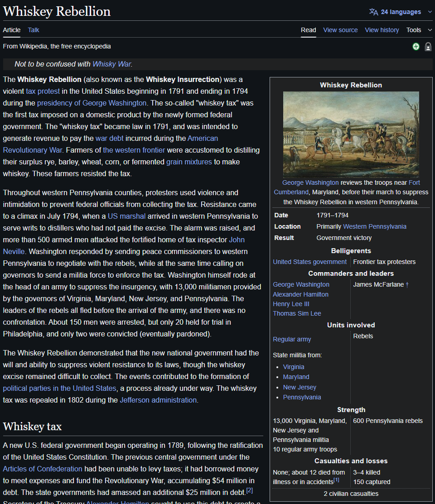Open Virginia in the state militia list
Viewport: 435px width, 504px height.
[x=294, y=367]
